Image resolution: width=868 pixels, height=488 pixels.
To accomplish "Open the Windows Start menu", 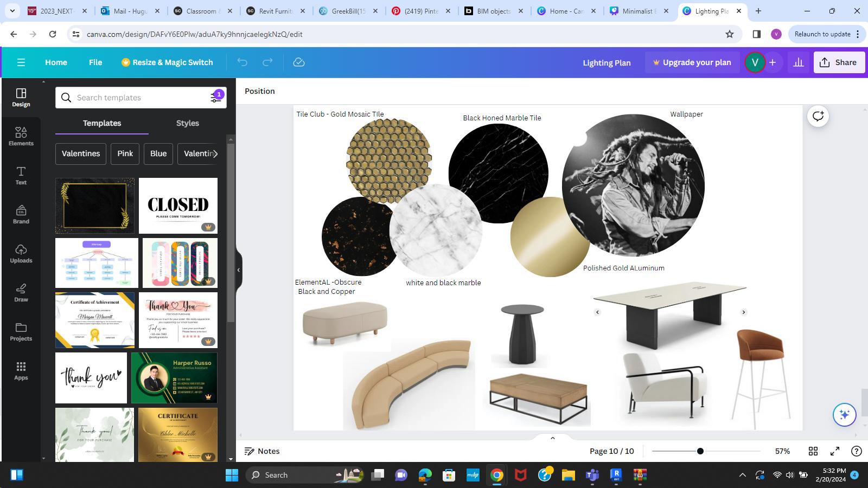I will pos(232,475).
